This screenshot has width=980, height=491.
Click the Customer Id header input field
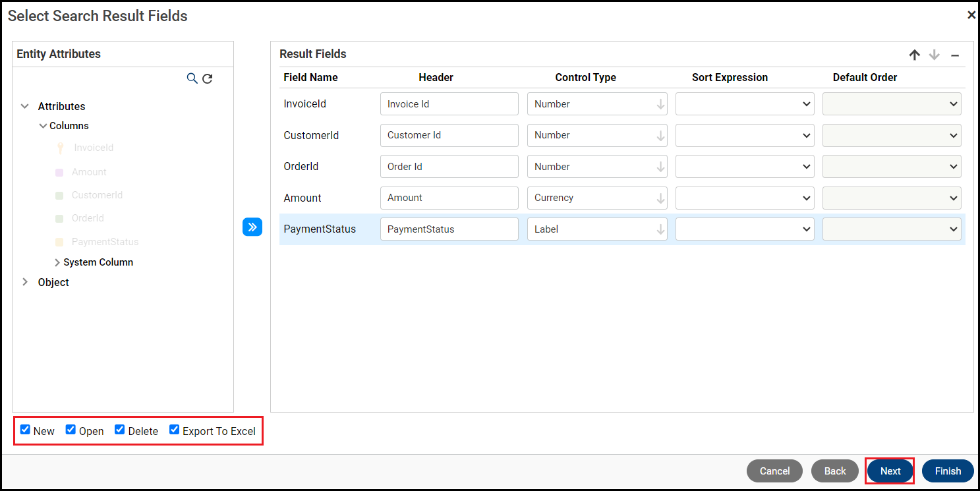tap(449, 135)
